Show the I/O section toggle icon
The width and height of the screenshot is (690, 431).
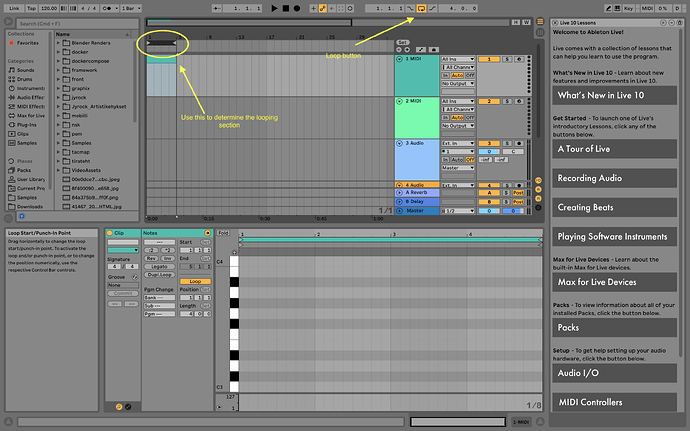click(538, 181)
